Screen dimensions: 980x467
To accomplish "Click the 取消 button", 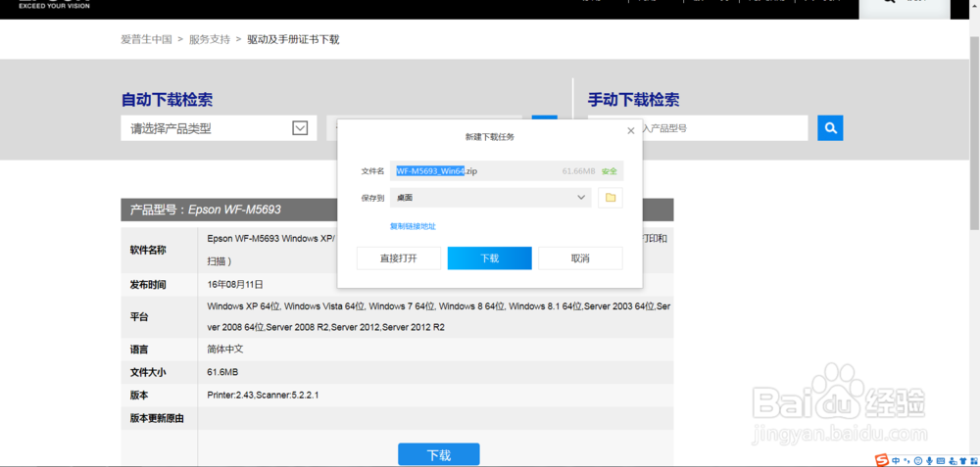I will point(580,258).
